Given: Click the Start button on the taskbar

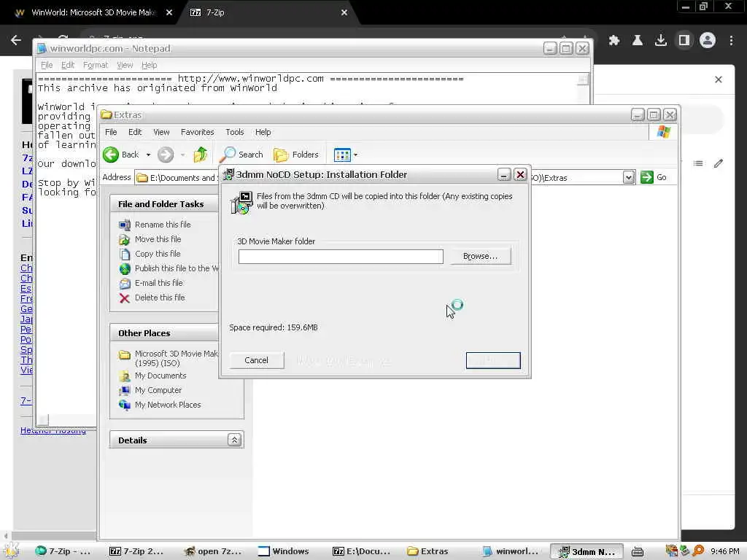Looking at the screenshot, I should 12,551.
